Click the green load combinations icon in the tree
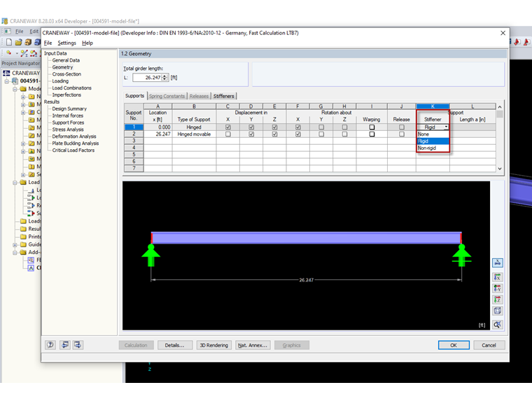 tap(31, 197)
